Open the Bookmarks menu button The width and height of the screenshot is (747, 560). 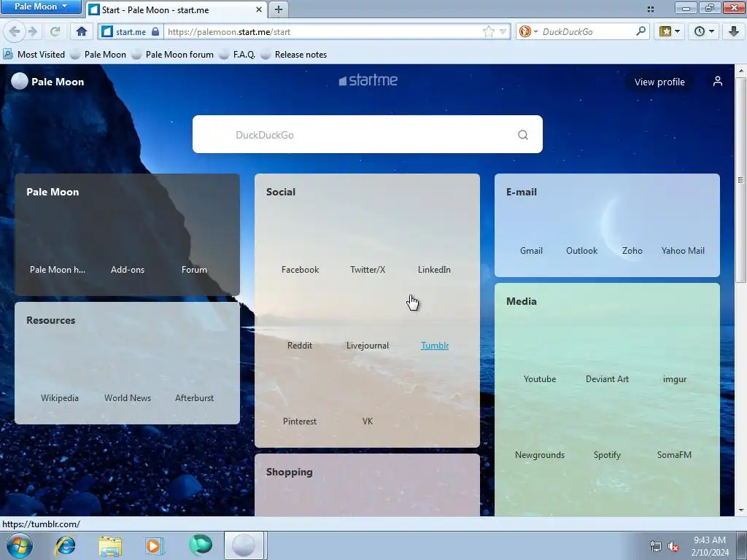coord(670,32)
